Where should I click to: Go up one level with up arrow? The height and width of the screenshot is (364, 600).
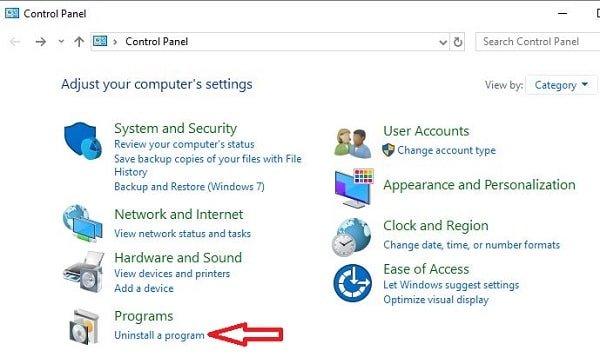point(79,41)
